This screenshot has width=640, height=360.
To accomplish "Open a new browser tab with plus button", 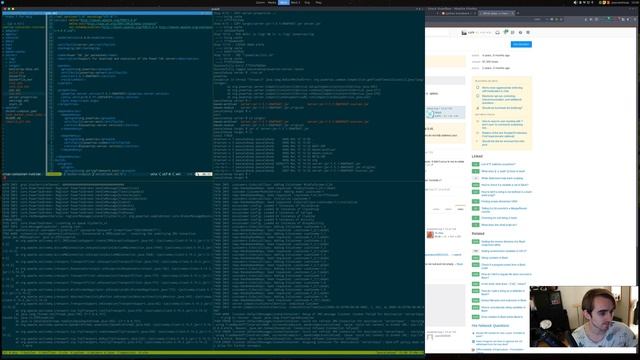I will 518,13.
